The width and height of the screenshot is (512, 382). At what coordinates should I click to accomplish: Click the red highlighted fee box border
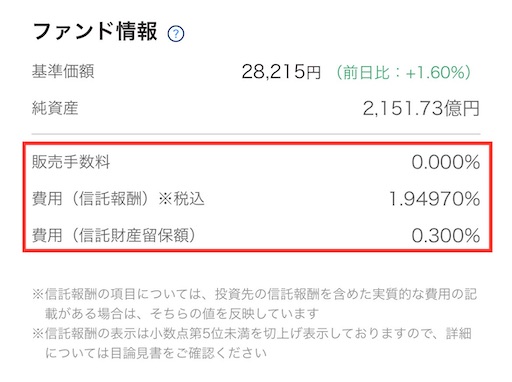pyautogui.click(x=257, y=143)
